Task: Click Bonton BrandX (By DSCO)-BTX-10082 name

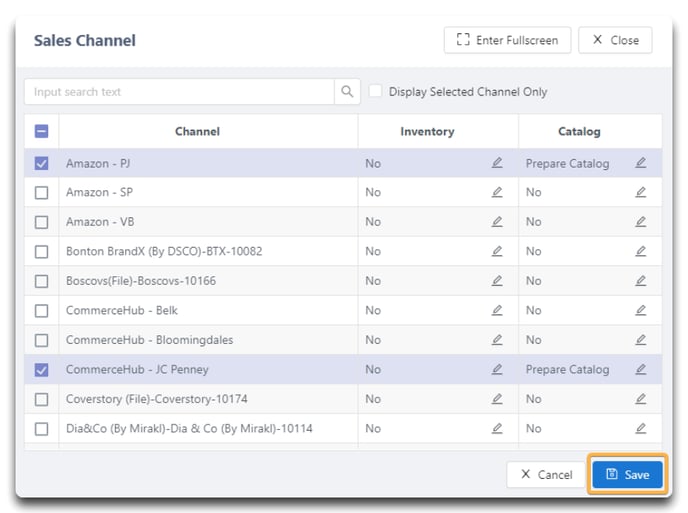Action: (x=164, y=251)
